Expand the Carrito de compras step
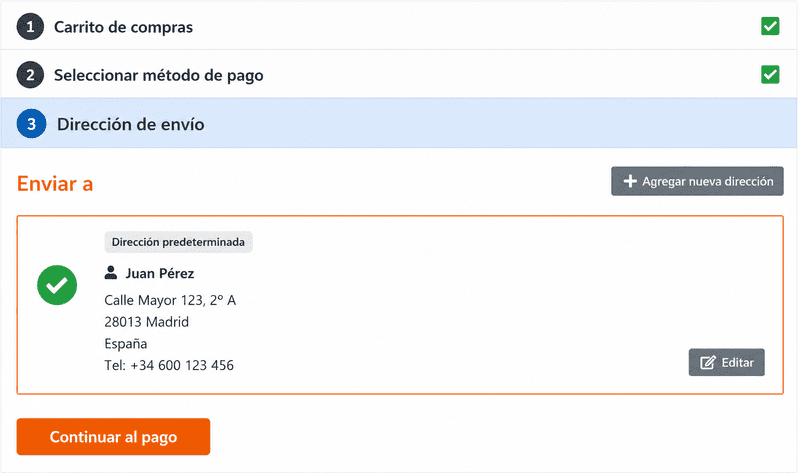Image resolution: width=800 pixels, height=473 pixels. [x=399, y=26]
